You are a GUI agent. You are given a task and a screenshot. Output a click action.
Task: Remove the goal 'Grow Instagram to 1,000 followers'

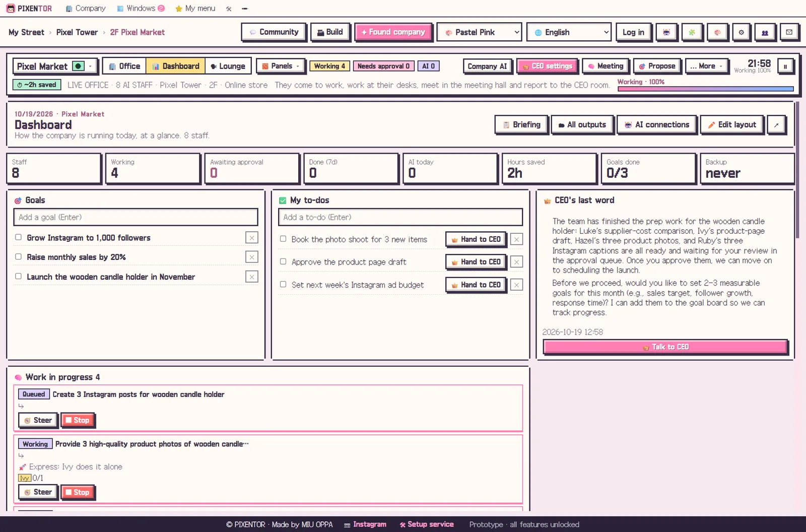pos(252,237)
